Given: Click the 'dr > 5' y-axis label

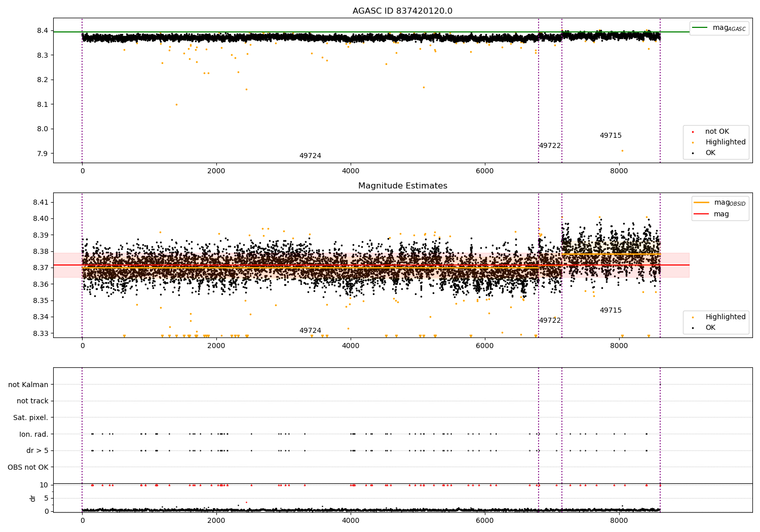Looking at the screenshot, I should click(x=37, y=451).
